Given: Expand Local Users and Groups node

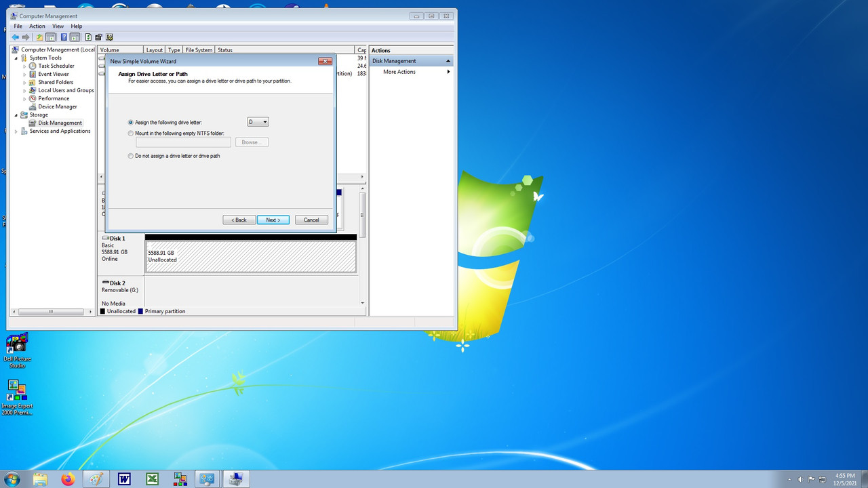Looking at the screenshot, I should point(24,90).
